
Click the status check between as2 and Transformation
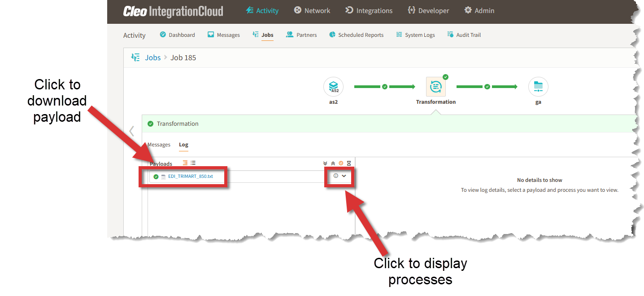(x=384, y=87)
